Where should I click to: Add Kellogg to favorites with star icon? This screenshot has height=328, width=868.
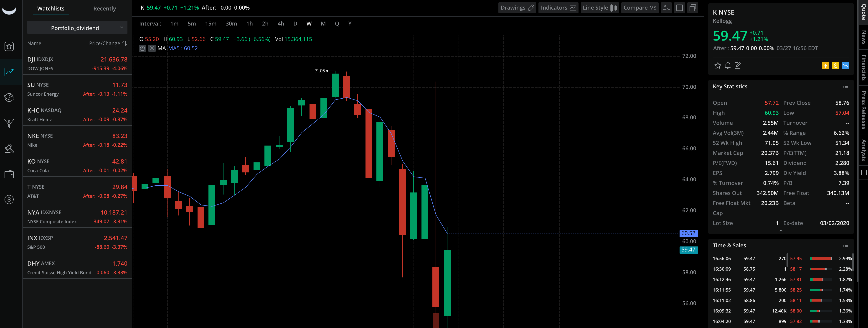click(717, 65)
